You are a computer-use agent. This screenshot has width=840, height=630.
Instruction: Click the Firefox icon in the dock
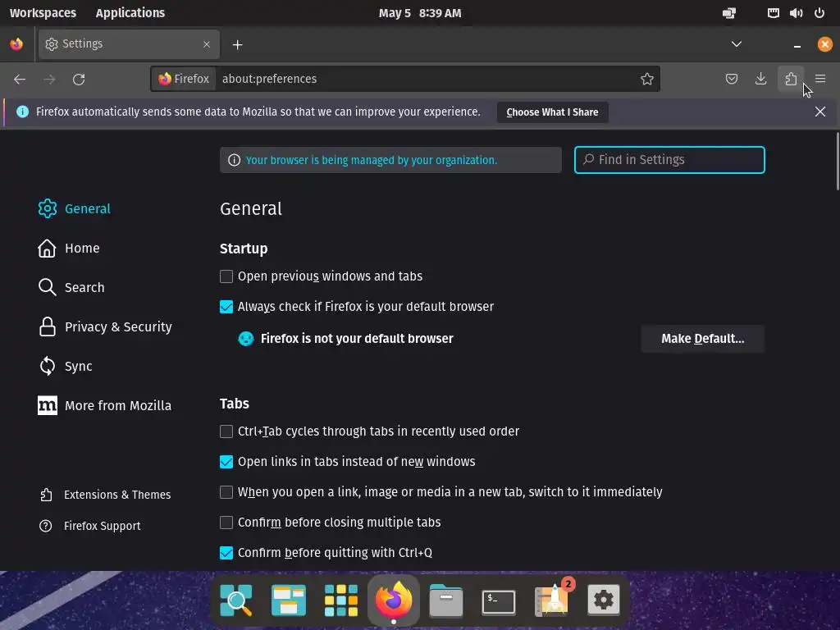tap(393, 600)
